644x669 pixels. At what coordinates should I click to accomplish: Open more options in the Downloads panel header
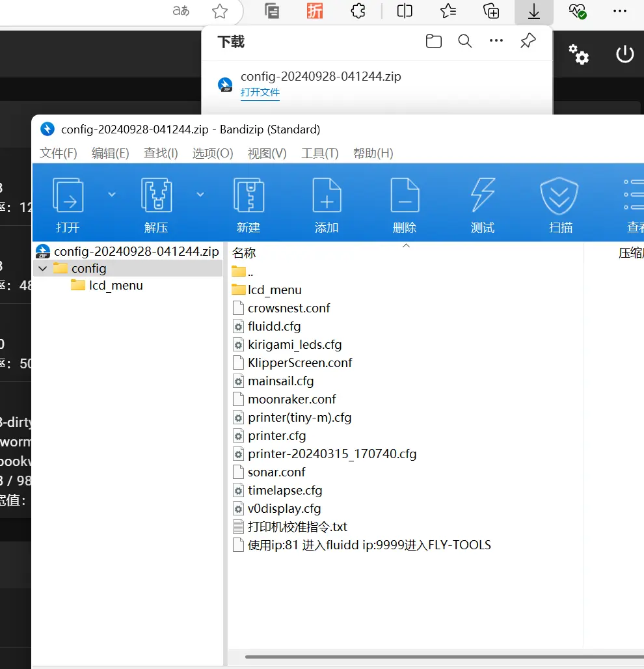[x=496, y=40]
